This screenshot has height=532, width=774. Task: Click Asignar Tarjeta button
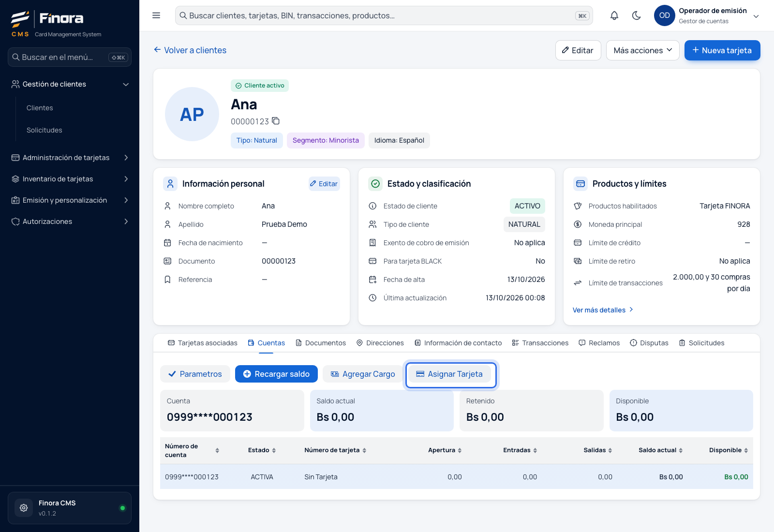tap(449, 374)
